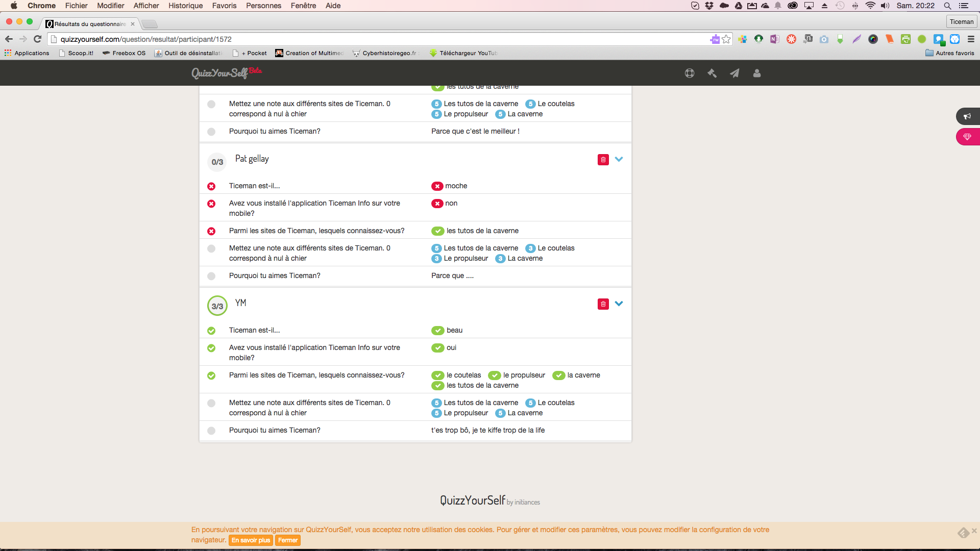Image resolution: width=980 pixels, height=551 pixels.
Task: Click the Fermer cookie button
Action: pos(288,540)
